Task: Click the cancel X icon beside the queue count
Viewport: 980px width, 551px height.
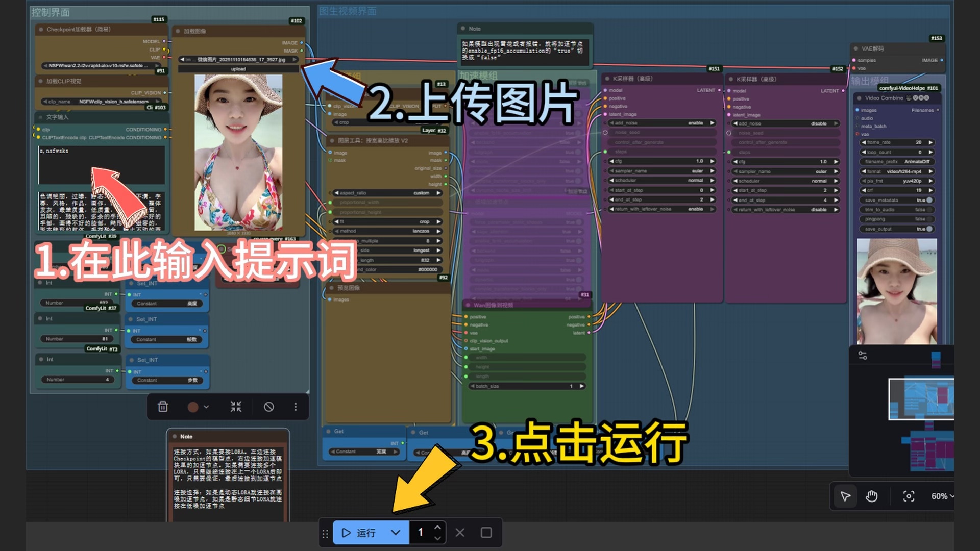Action: [460, 533]
